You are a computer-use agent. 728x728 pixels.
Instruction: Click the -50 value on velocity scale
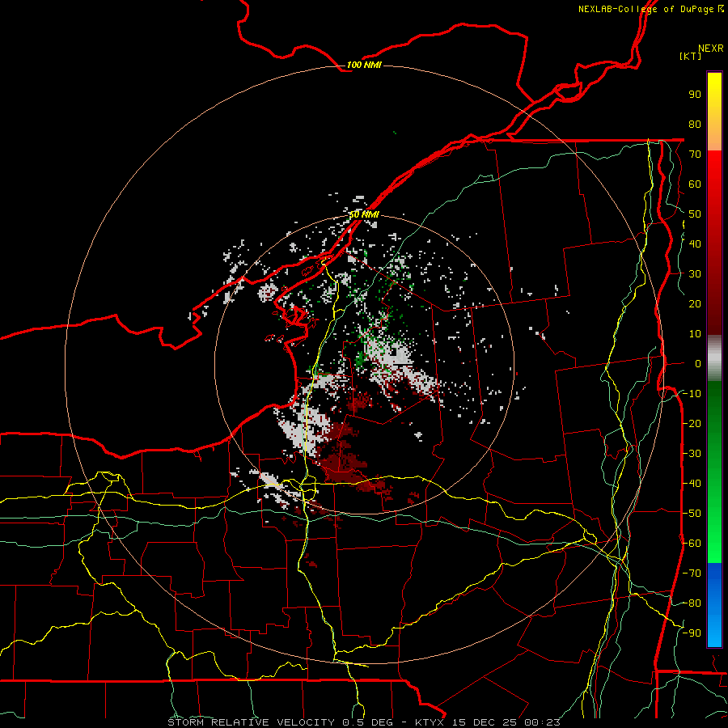pos(692,514)
